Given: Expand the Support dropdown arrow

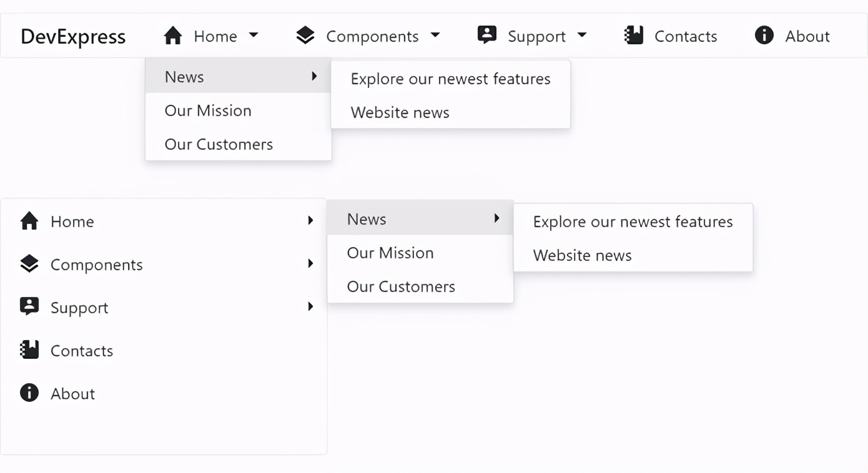Looking at the screenshot, I should click(x=582, y=36).
